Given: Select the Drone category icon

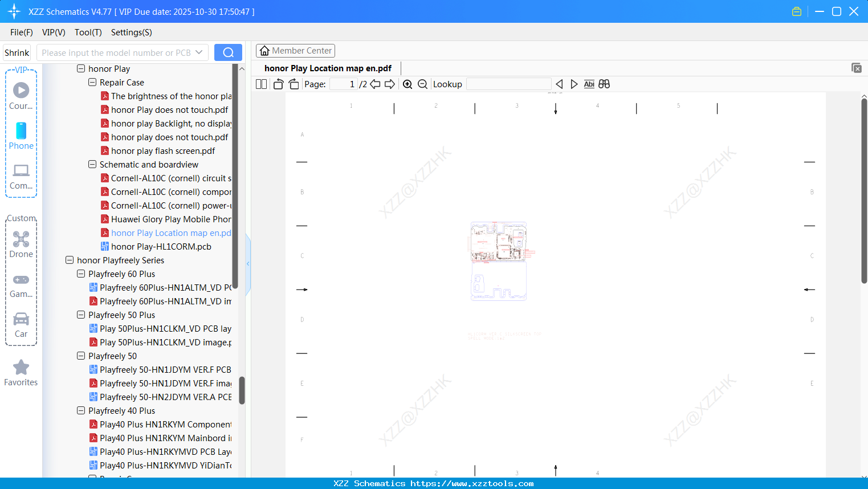Looking at the screenshot, I should click(21, 244).
